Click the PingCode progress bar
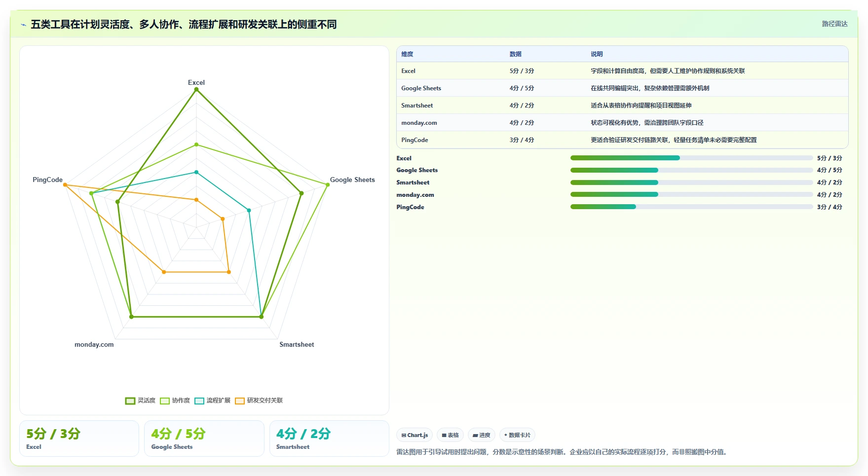The width and height of the screenshot is (868, 476). [691, 207]
